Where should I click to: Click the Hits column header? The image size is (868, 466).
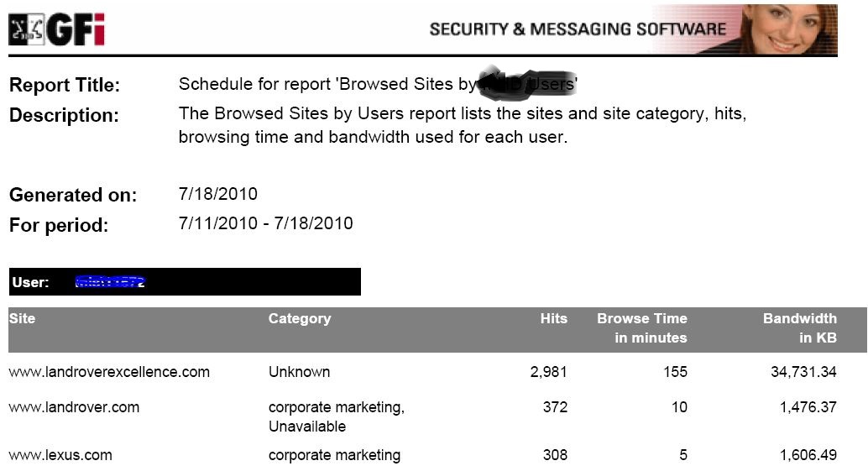553,318
